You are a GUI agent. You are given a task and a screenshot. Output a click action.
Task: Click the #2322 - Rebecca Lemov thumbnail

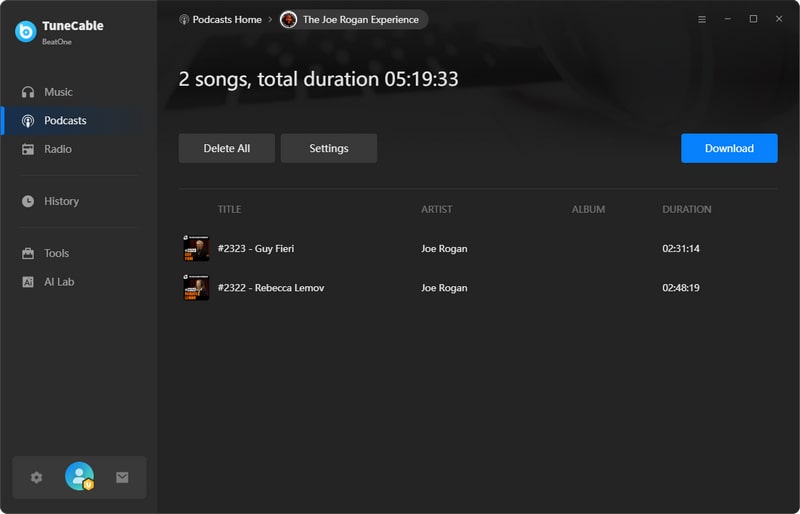tap(196, 287)
